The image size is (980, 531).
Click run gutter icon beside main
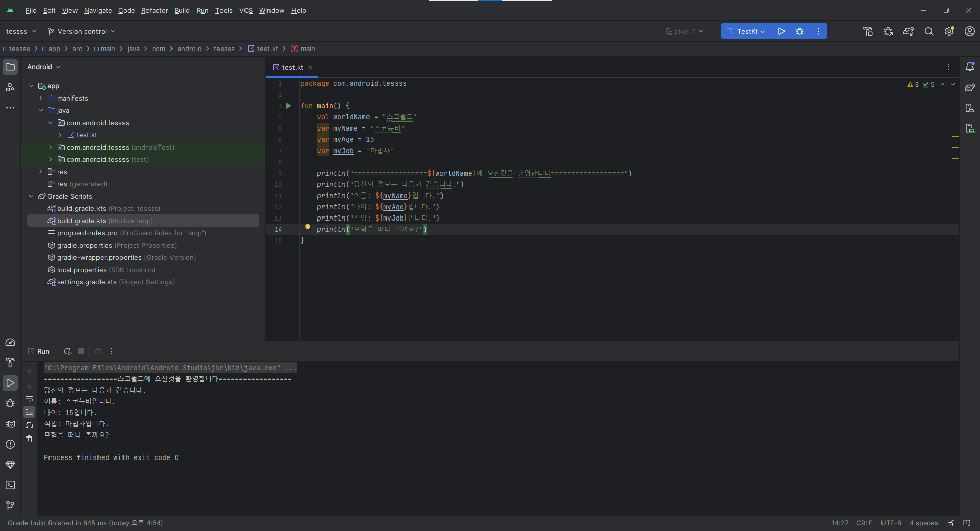tap(288, 106)
